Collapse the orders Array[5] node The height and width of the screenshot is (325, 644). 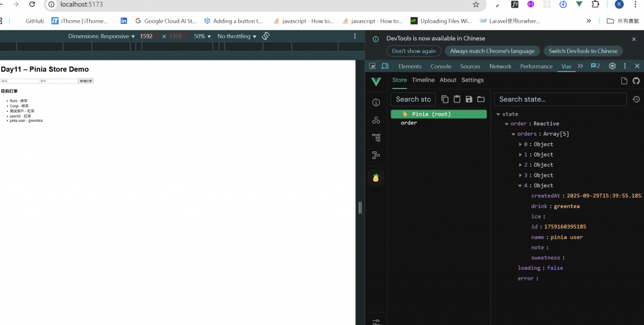point(513,134)
